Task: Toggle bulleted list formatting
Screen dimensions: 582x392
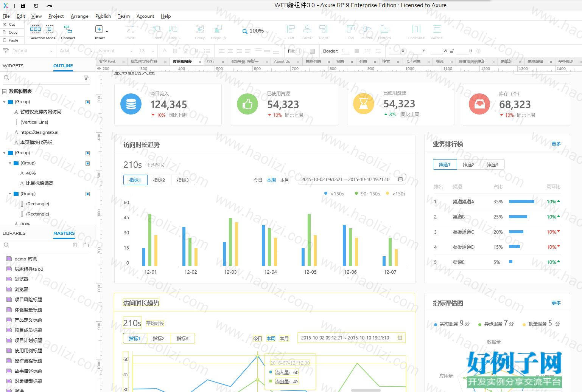Action: tap(207, 51)
